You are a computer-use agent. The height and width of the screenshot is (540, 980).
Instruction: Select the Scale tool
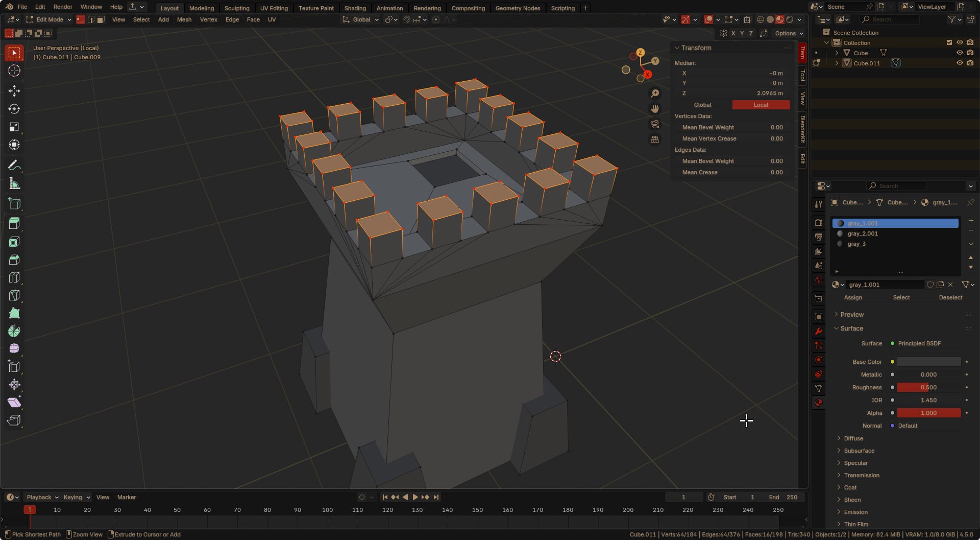(14, 127)
